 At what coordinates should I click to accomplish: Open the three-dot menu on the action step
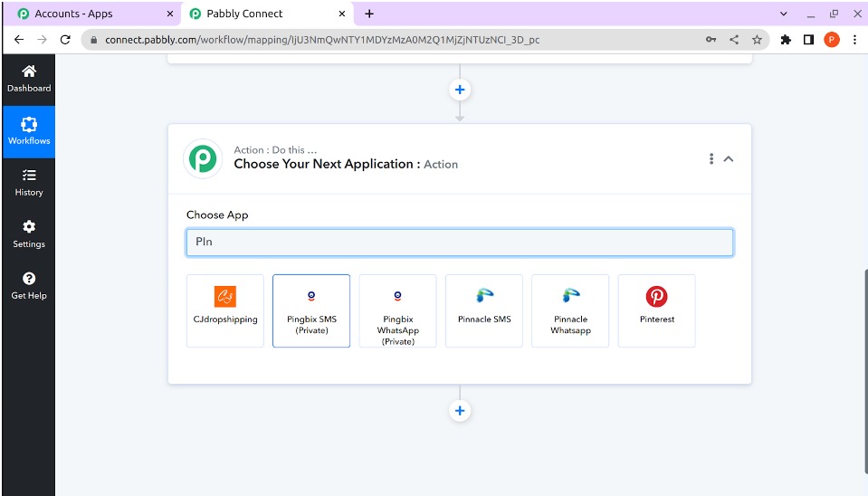point(711,159)
